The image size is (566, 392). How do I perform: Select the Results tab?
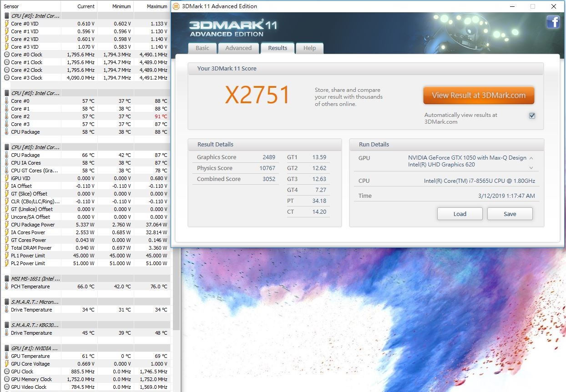pyautogui.click(x=278, y=48)
